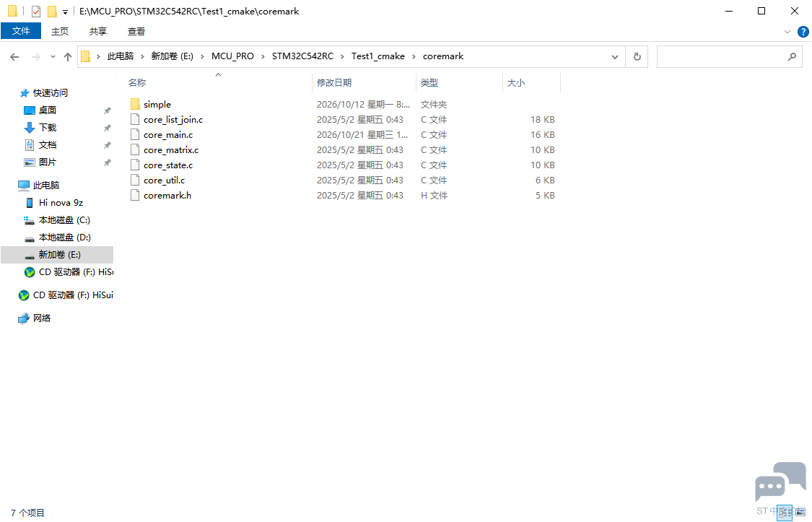Viewport: 812px width, 522px height.
Task: Click the 本地磁盘 (C:) drive icon
Action: click(30, 220)
